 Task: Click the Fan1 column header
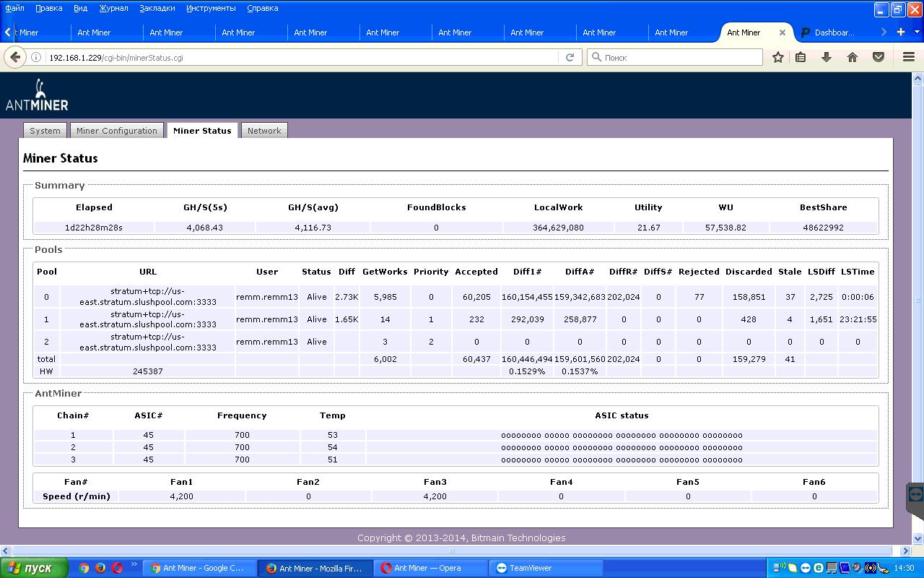(182, 482)
